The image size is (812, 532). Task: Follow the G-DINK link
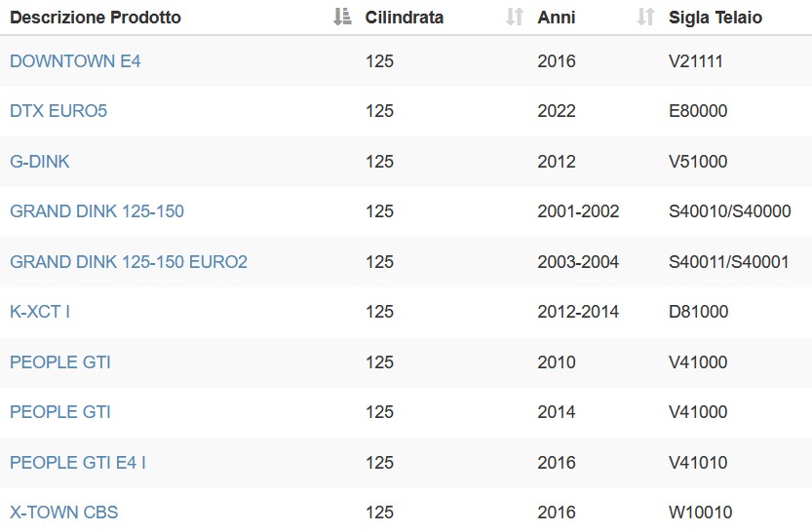40,162
